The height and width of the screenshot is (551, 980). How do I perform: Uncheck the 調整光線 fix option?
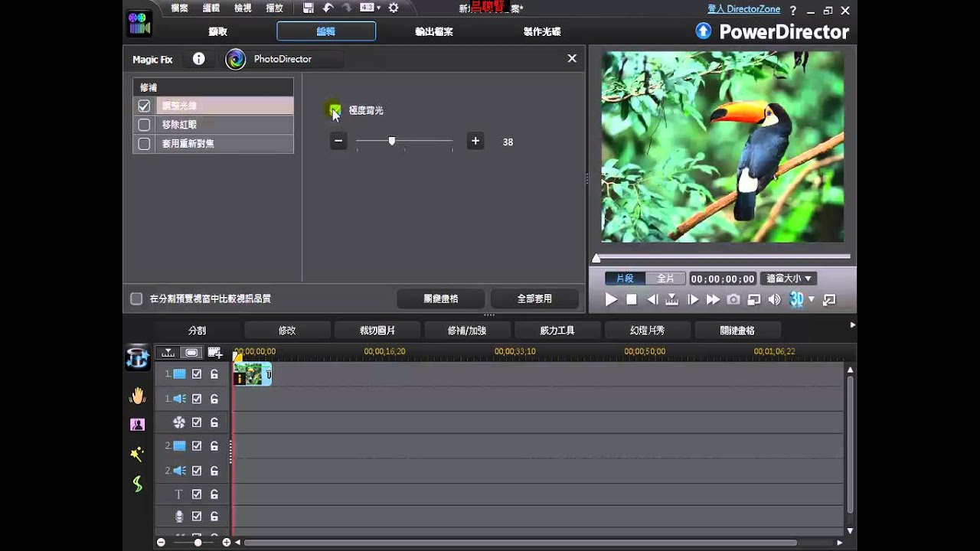point(144,106)
